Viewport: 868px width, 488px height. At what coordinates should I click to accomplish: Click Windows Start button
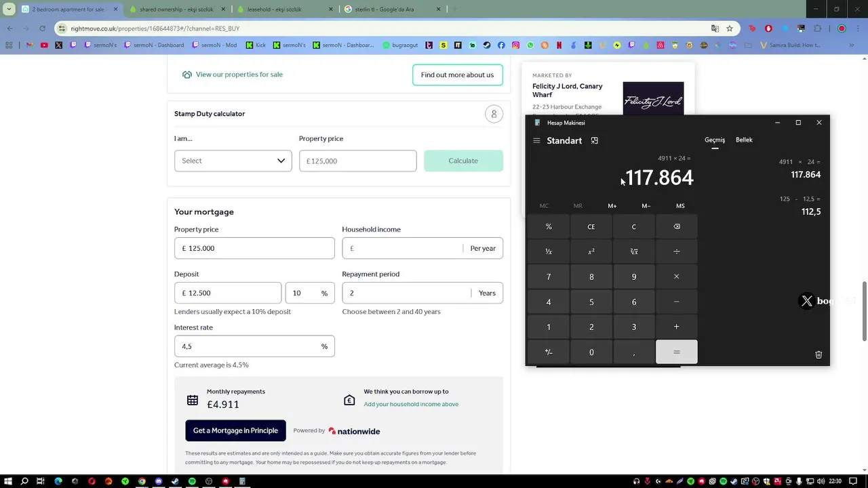coord(7,481)
